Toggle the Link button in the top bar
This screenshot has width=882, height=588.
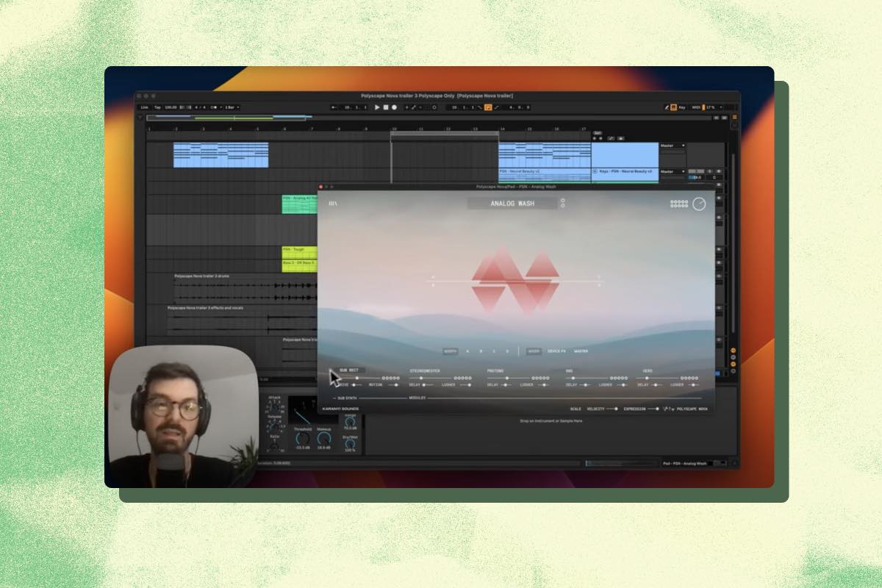tap(145, 107)
